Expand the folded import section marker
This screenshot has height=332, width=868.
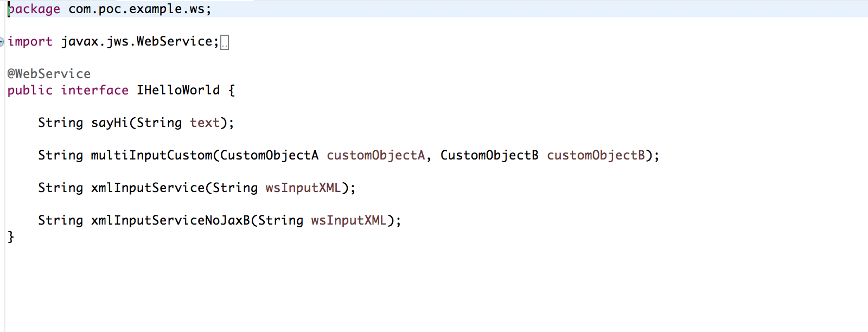pos(2,42)
